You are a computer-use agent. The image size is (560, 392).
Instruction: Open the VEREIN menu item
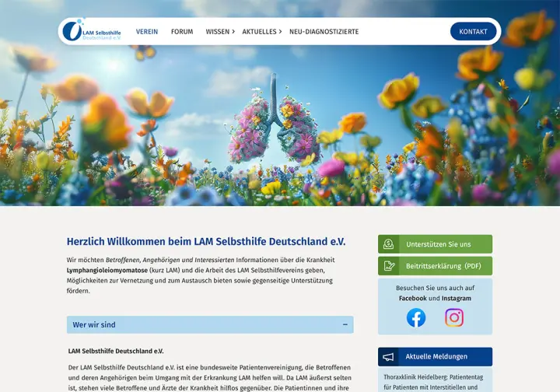point(147,31)
